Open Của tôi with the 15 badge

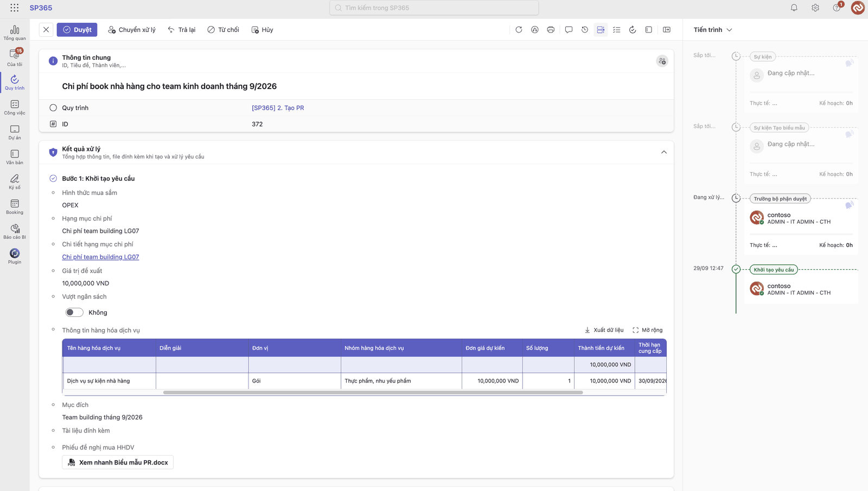click(x=15, y=57)
